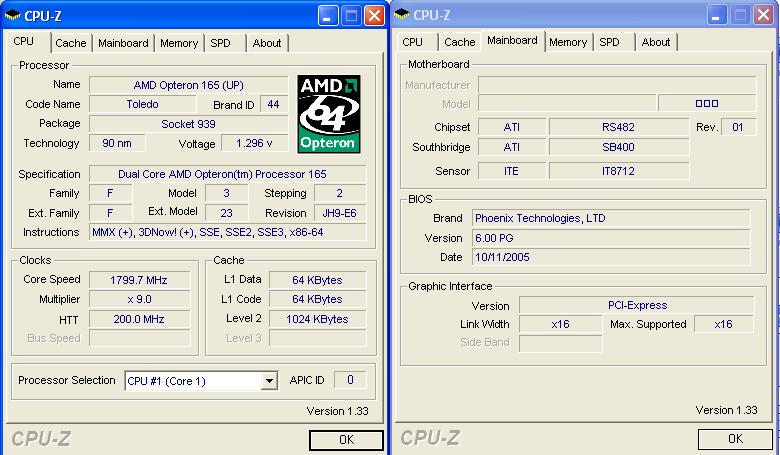Click the sensor vendor 'ITE'
This screenshot has height=455, width=780.
point(511,171)
